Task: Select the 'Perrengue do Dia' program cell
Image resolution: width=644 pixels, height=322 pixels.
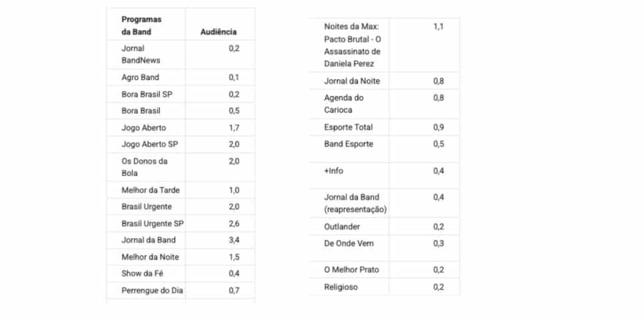Action: tap(152, 290)
